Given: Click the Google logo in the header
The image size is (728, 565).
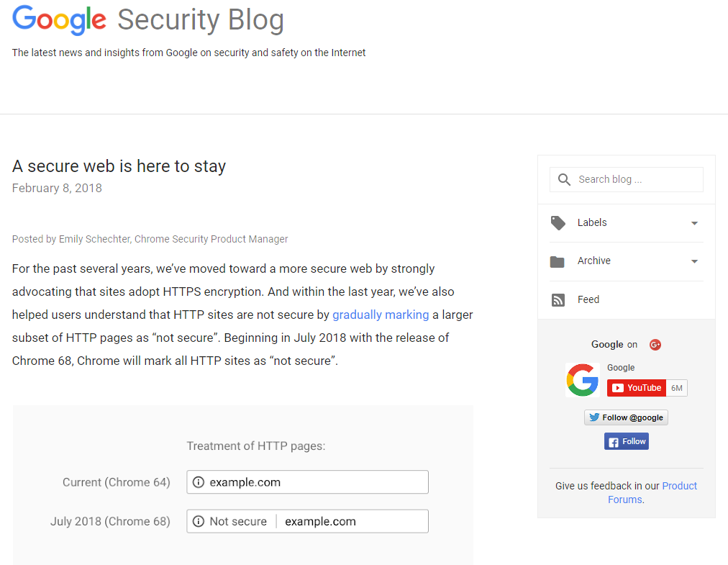Looking at the screenshot, I should 59,19.
